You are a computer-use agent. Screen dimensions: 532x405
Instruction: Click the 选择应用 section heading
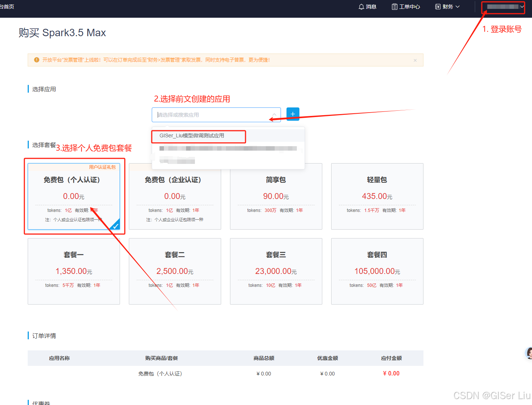click(x=44, y=89)
